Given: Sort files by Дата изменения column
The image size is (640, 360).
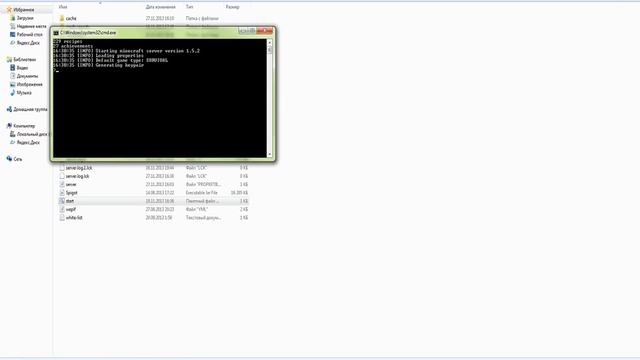Looking at the screenshot, I should 160,7.
